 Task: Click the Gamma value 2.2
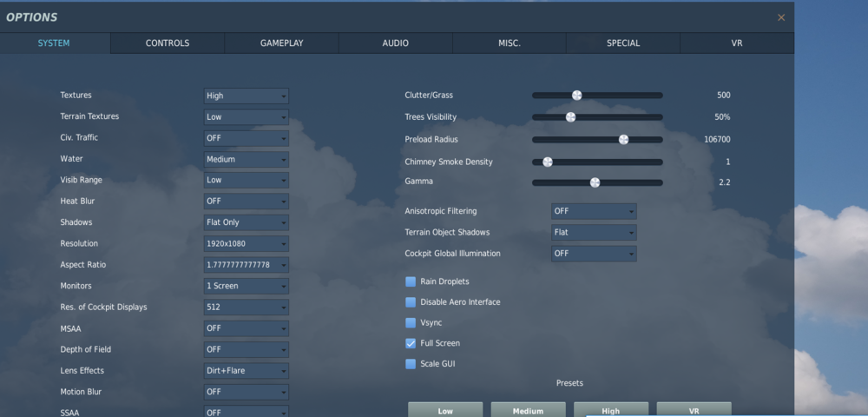[725, 182]
